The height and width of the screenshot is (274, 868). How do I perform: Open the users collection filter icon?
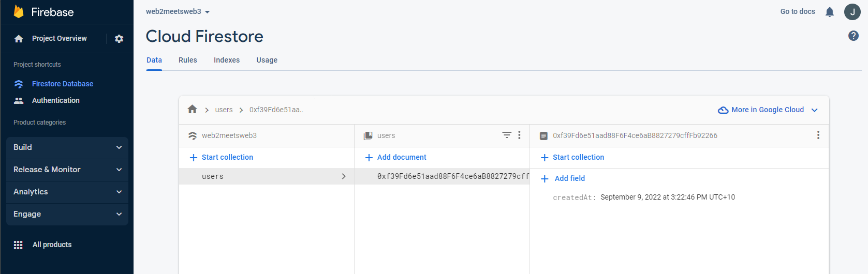point(507,135)
